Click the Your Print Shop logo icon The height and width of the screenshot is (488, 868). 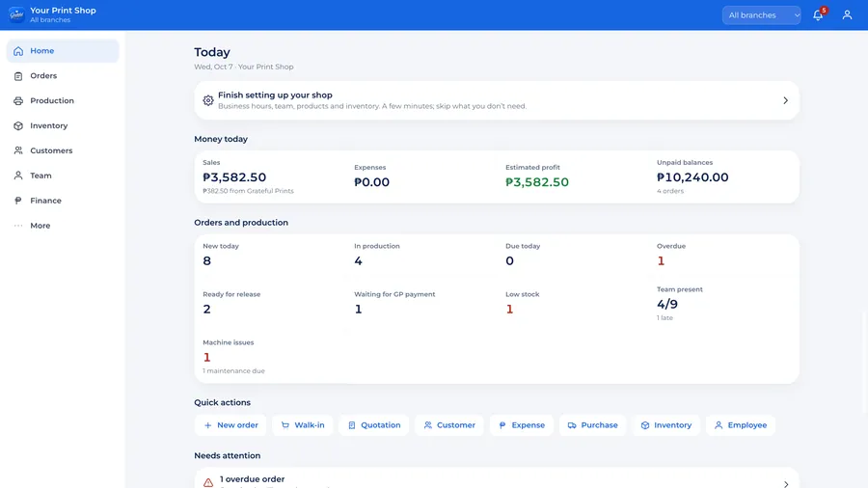point(16,14)
